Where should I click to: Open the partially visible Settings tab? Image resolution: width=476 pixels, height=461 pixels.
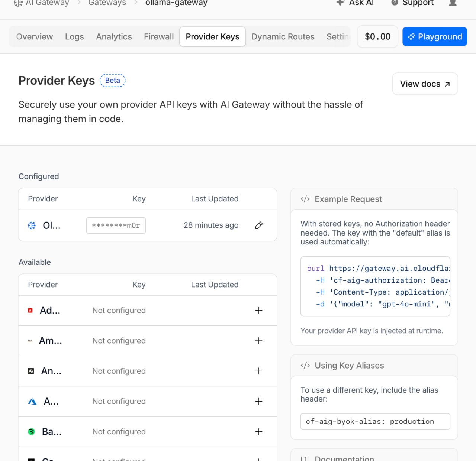coord(338,36)
